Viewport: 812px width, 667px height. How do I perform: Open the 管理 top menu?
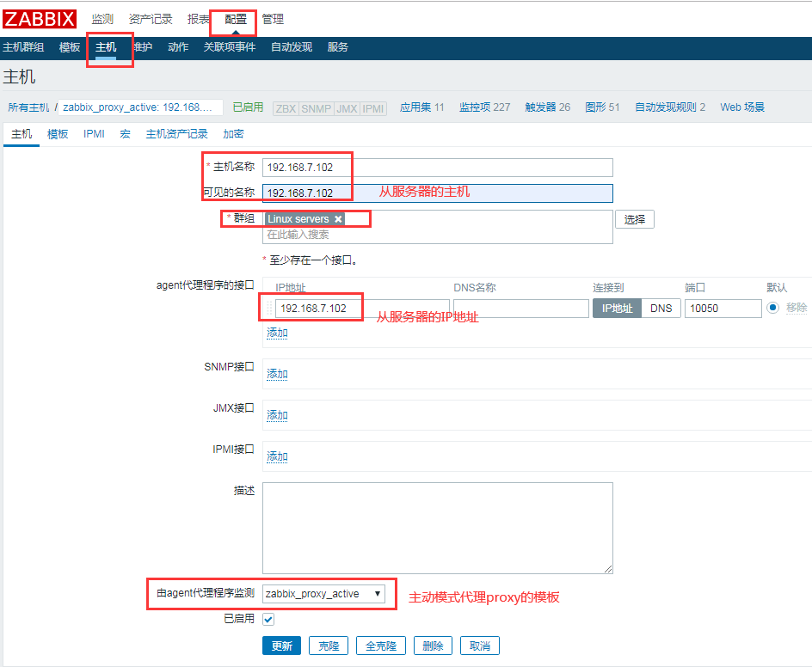(x=273, y=19)
